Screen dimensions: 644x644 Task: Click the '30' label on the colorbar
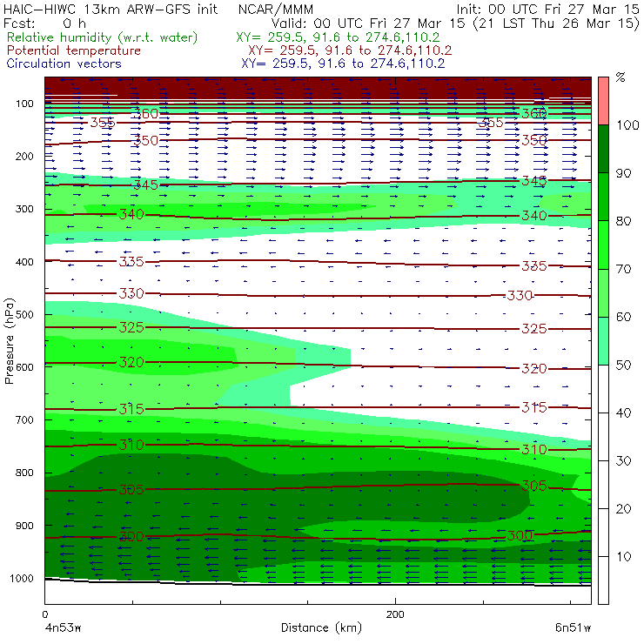623,461
